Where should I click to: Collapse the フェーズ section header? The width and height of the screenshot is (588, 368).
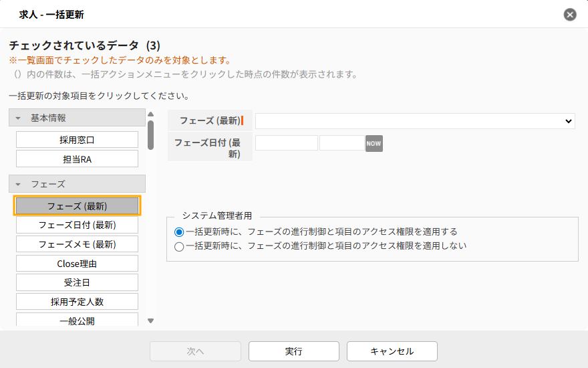[x=77, y=183]
